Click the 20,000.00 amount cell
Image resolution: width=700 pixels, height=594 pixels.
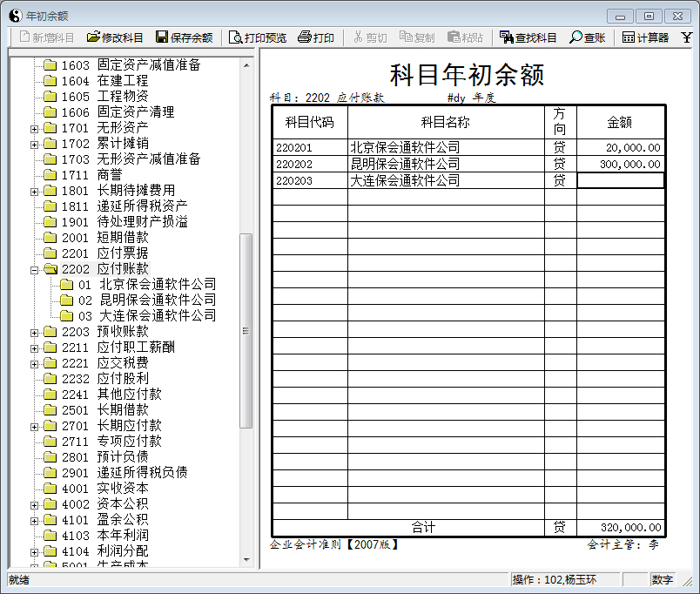(620, 148)
